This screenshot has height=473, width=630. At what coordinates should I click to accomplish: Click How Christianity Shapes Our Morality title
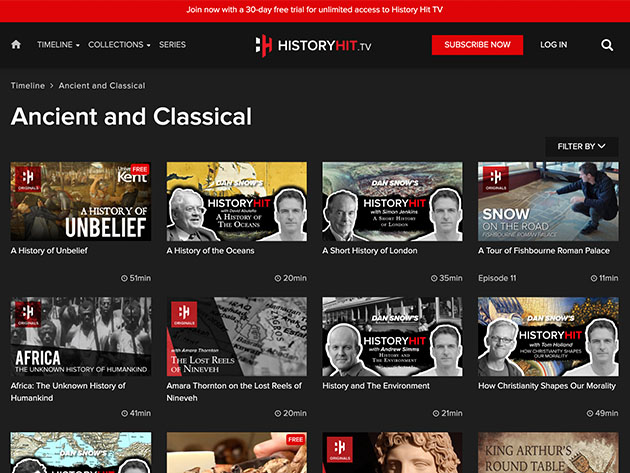[x=547, y=386]
